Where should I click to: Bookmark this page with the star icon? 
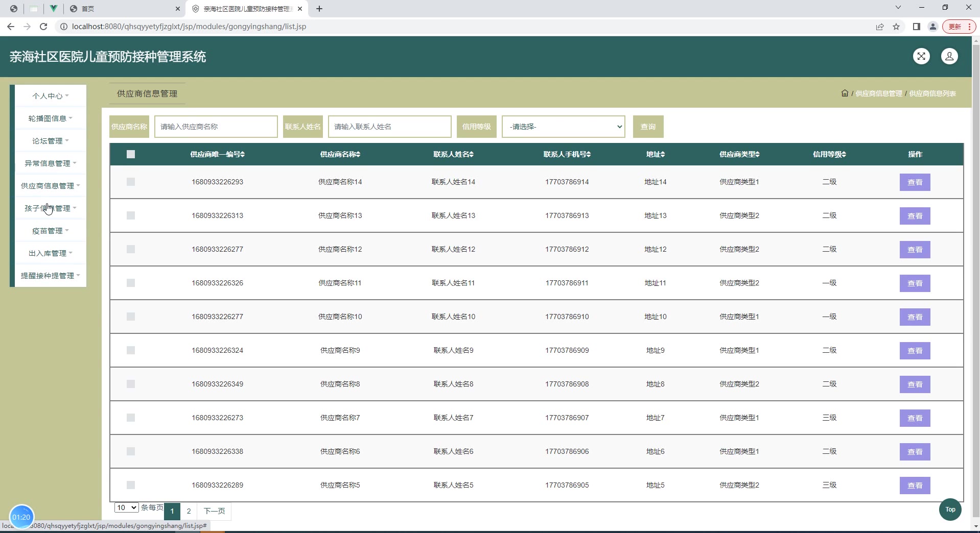click(896, 27)
